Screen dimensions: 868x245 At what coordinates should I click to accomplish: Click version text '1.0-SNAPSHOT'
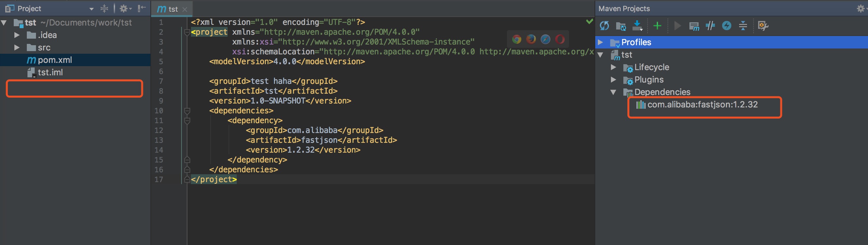click(x=278, y=101)
